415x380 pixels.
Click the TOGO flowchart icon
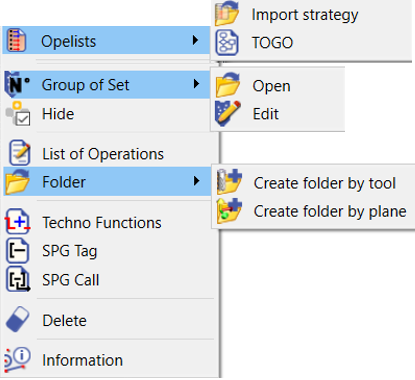[x=227, y=43]
